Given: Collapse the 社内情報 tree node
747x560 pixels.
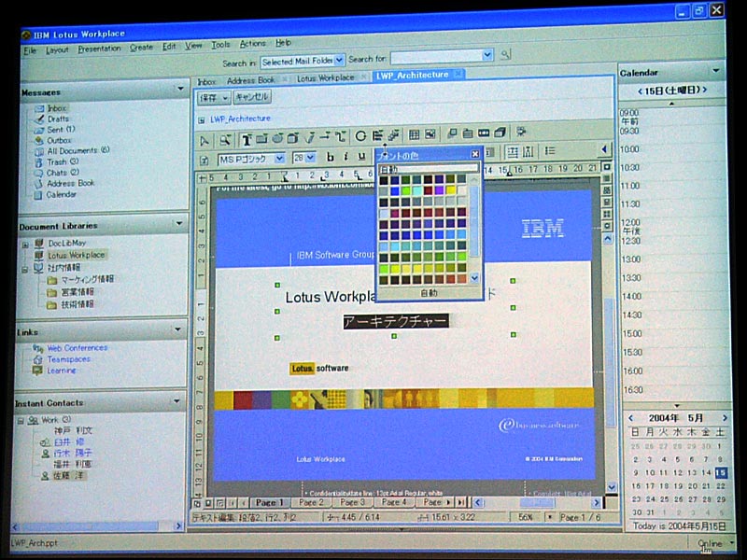Looking at the screenshot, I should 25,270.
